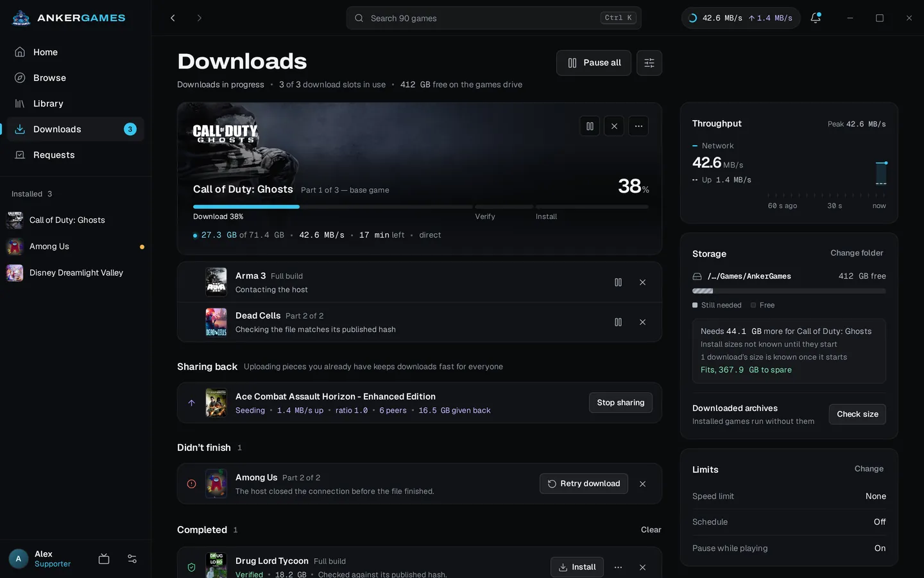Open installed game Among Us in sidebar
The width and height of the screenshot is (924, 578).
click(76, 247)
